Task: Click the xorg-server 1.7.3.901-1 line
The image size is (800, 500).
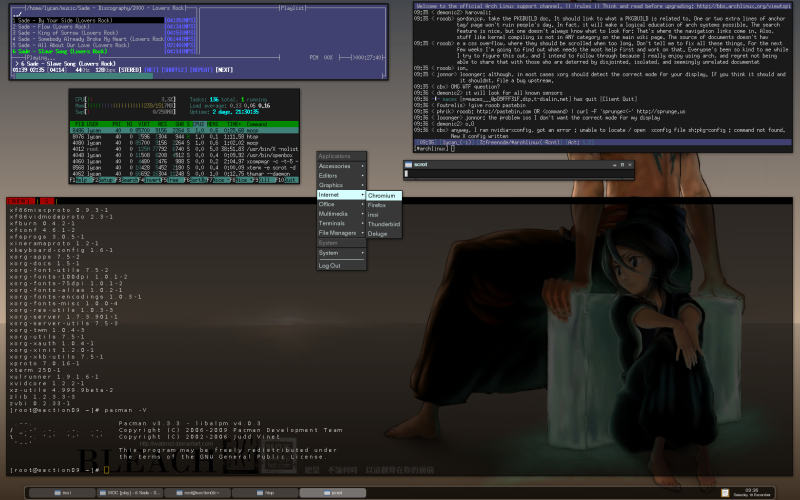Action: pos(64,317)
